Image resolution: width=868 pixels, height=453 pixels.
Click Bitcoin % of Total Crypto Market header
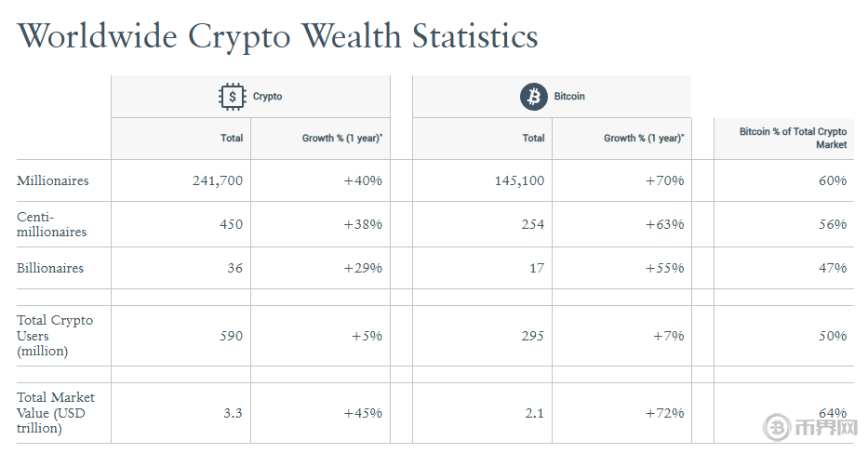[x=793, y=138]
